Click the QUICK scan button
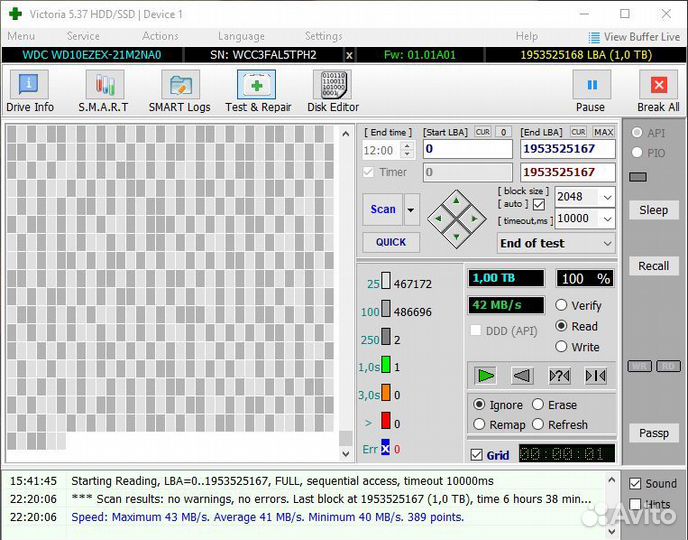The width and height of the screenshot is (688, 540). pos(391,242)
